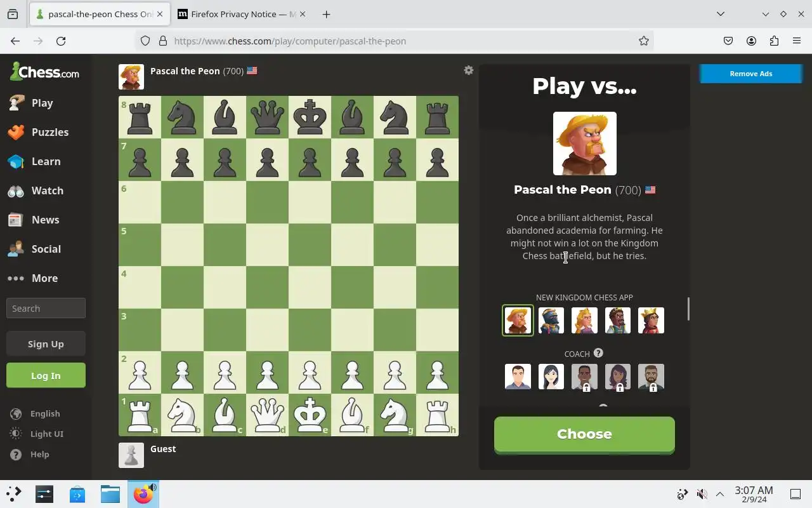Pick the third locked coach avatar

(x=584, y=377)
